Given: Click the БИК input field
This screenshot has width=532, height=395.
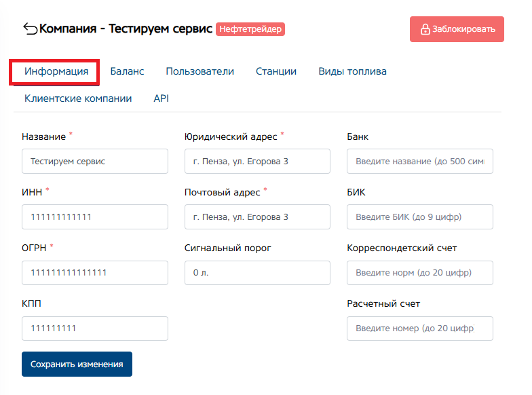Looking at the screenshot, I should tap(420, 217).
